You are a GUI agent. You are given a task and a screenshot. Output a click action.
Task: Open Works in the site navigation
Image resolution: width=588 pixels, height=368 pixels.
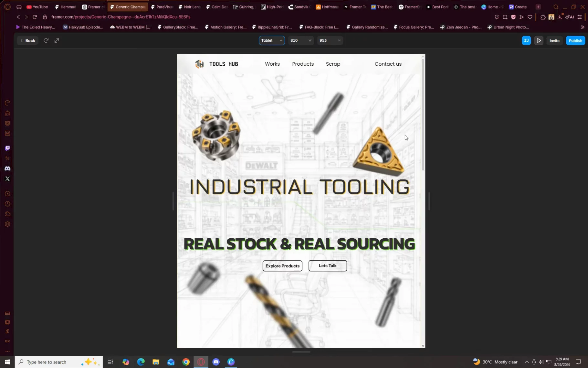pos(272,64)
